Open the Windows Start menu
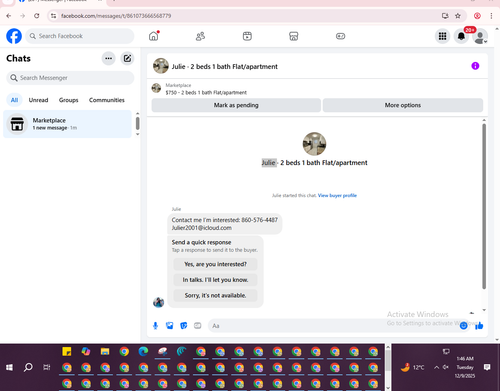500x391 pixels. (x=9, y=367)
